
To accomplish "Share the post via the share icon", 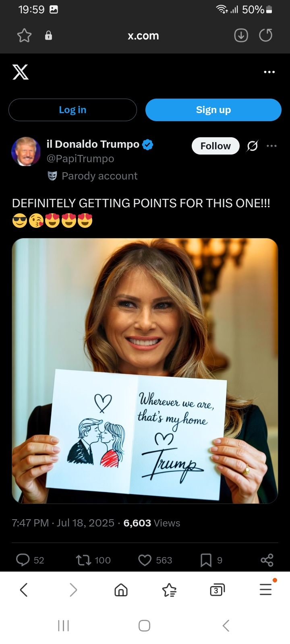I will pos(267,560).
